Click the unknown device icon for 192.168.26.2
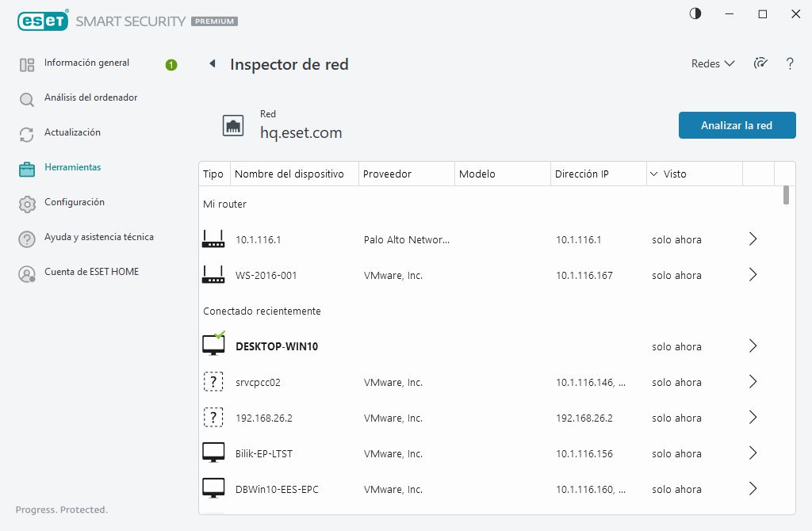 coord(213,418)
